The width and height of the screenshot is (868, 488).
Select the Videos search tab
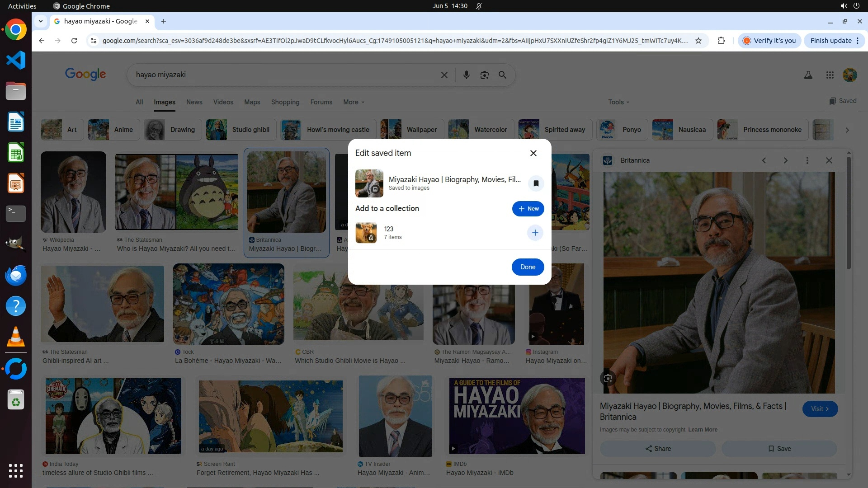[x=223, y=102]
